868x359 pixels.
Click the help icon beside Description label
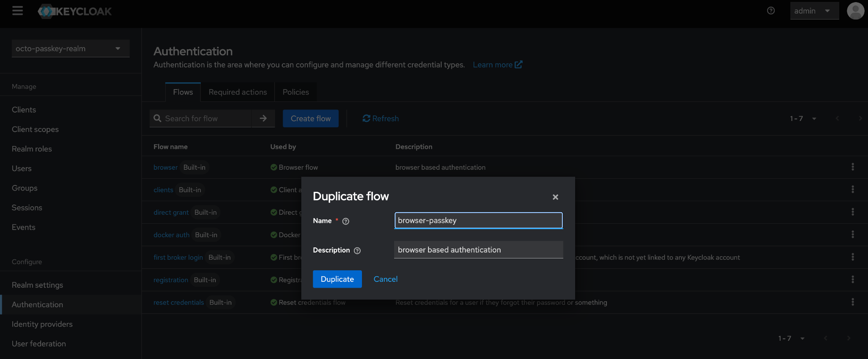[357, 250]
